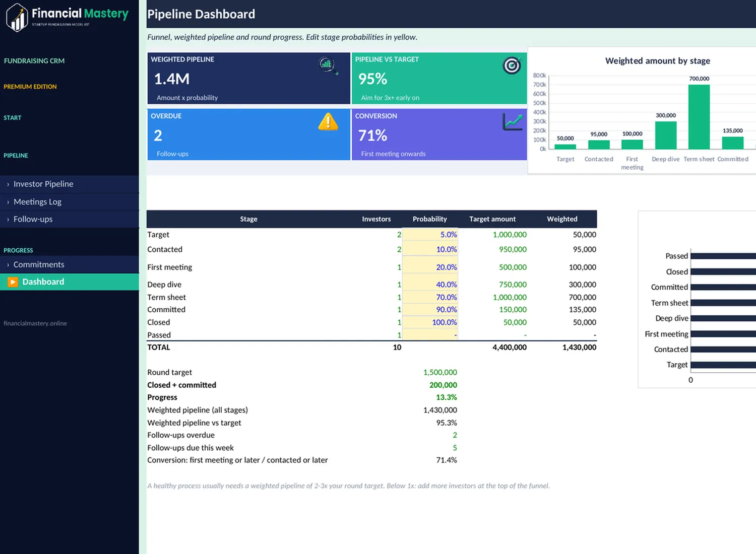This screenshot has width=756, height=554.
Task: Select the Contacted probability cell 10.0%
Action: pos(430,249)
